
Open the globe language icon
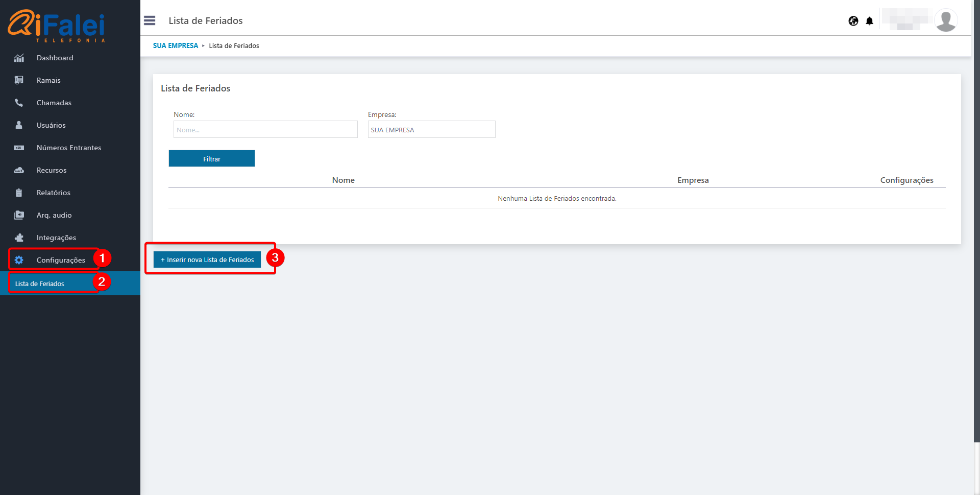(x=853, y=21)
